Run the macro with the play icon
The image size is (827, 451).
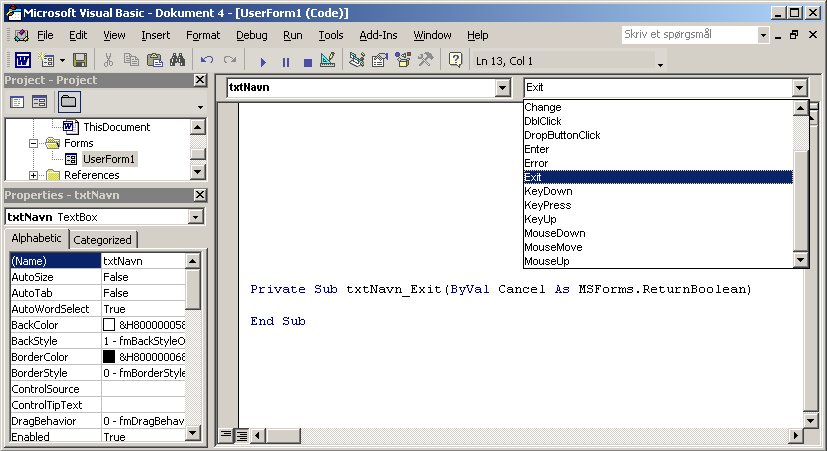click(263, 62)
